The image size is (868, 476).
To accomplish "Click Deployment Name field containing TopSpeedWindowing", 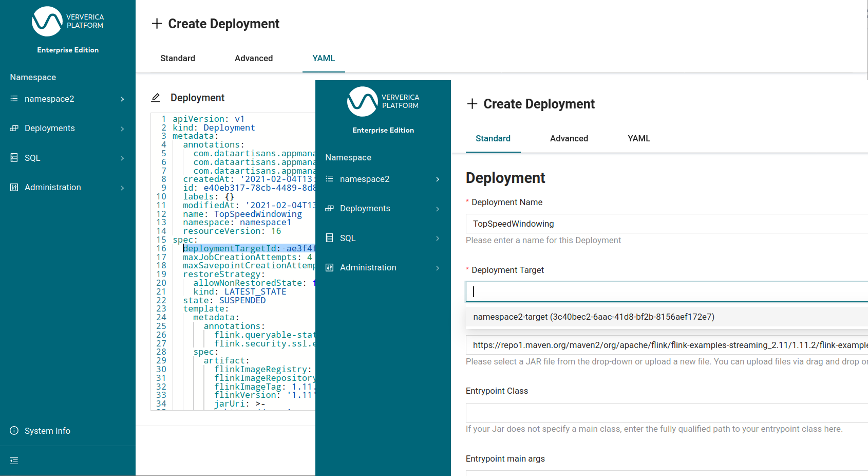I will click(667, 224).
